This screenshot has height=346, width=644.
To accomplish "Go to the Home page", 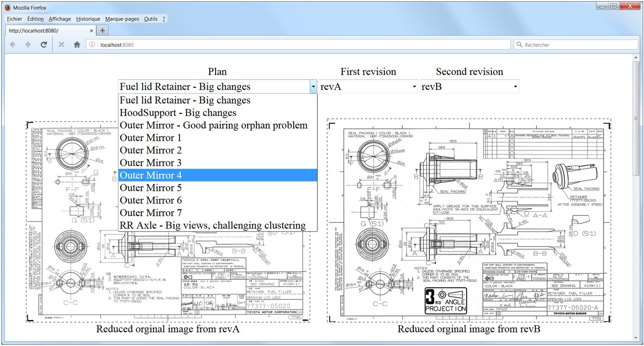I will coord(77,45).
